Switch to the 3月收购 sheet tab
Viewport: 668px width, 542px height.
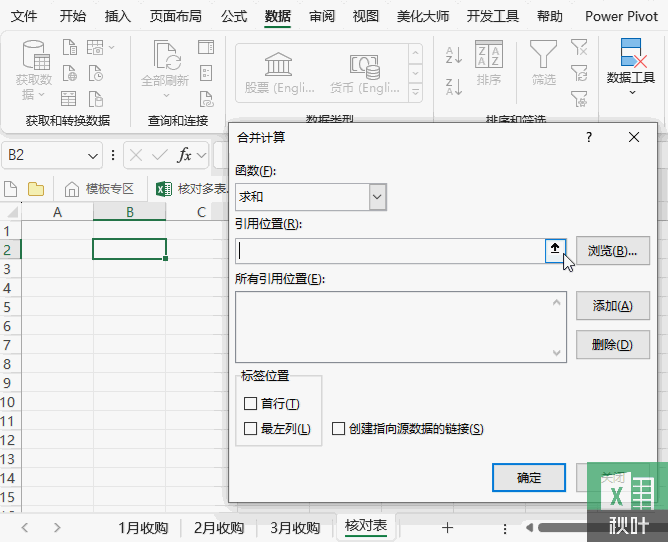click(295, 528)
